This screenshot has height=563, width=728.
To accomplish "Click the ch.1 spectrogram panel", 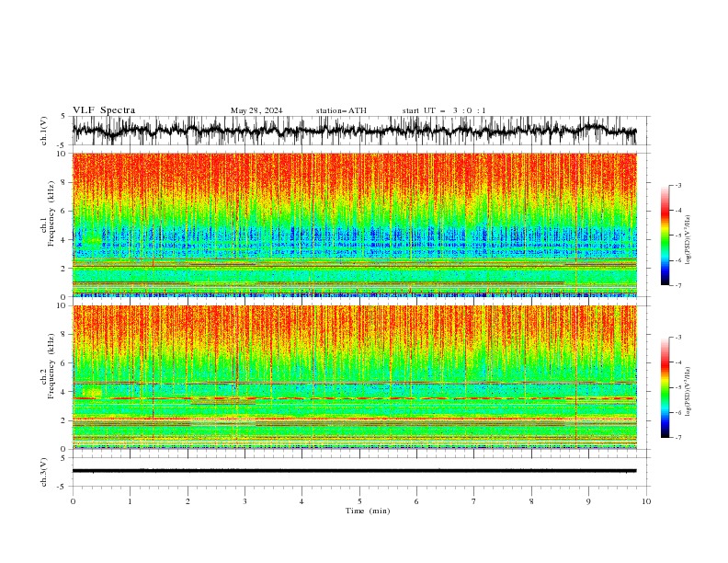I will 354,224.
